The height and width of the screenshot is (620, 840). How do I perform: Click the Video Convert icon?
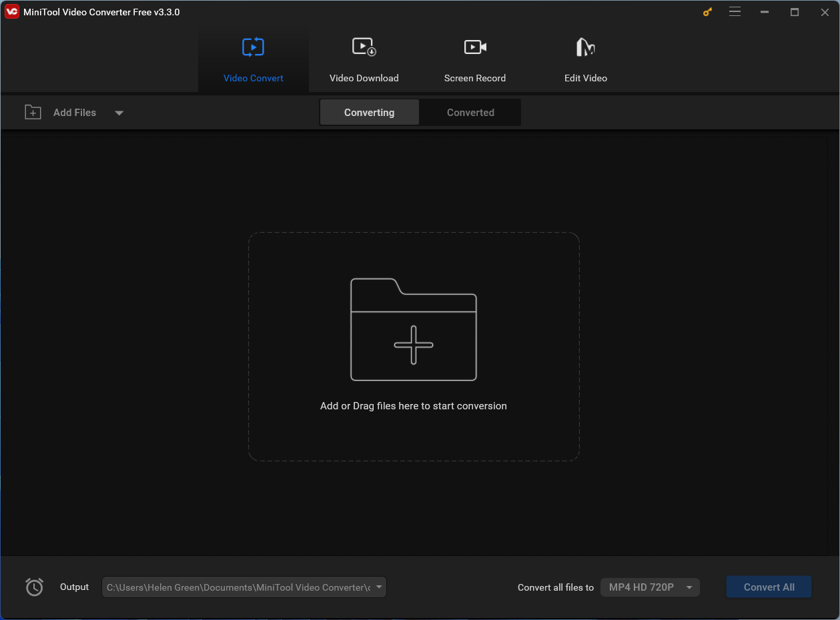(x=253, y=47)
